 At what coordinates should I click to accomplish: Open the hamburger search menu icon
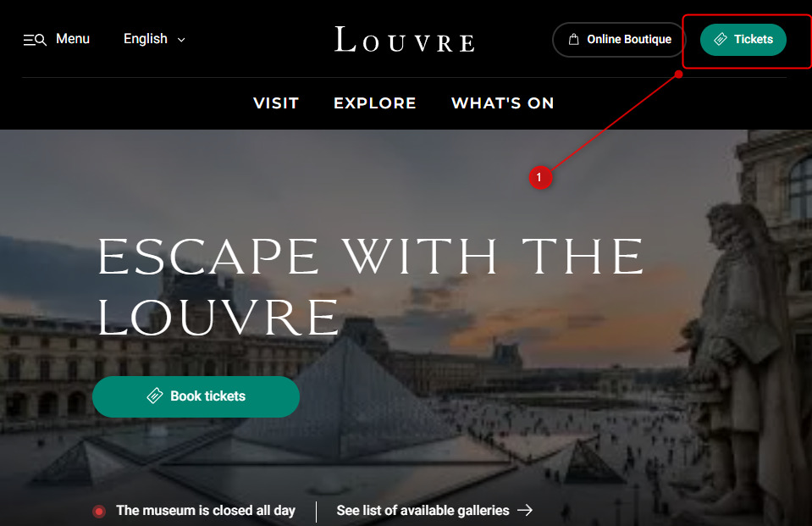(36, 40)
